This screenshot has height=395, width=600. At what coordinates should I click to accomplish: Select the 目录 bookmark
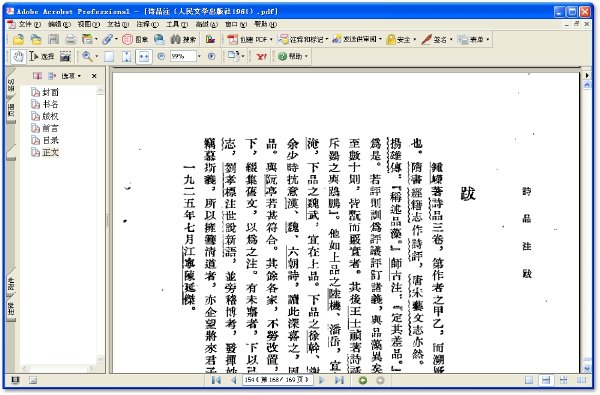[x=45, y=140]
